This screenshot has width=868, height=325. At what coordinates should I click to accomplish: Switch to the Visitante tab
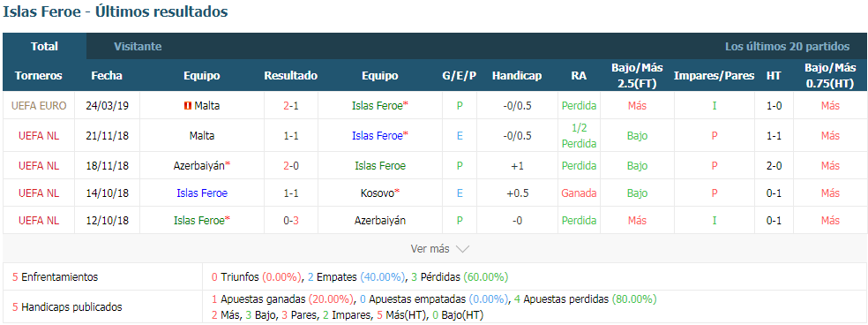coord(138,47)
